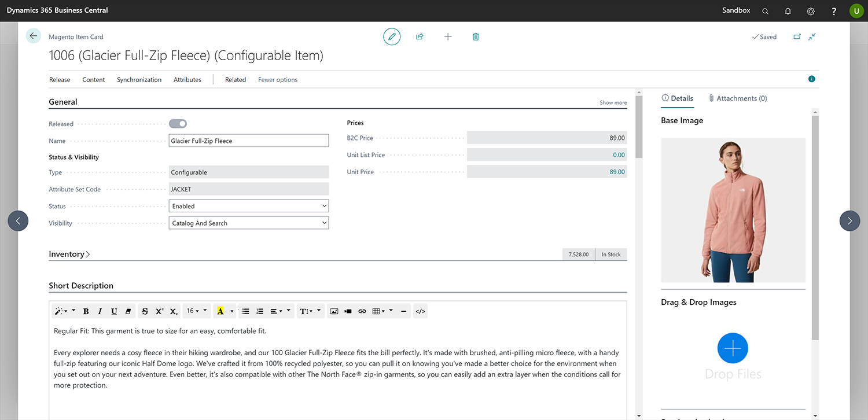Click the share icon in header

(x=420, y=36)
